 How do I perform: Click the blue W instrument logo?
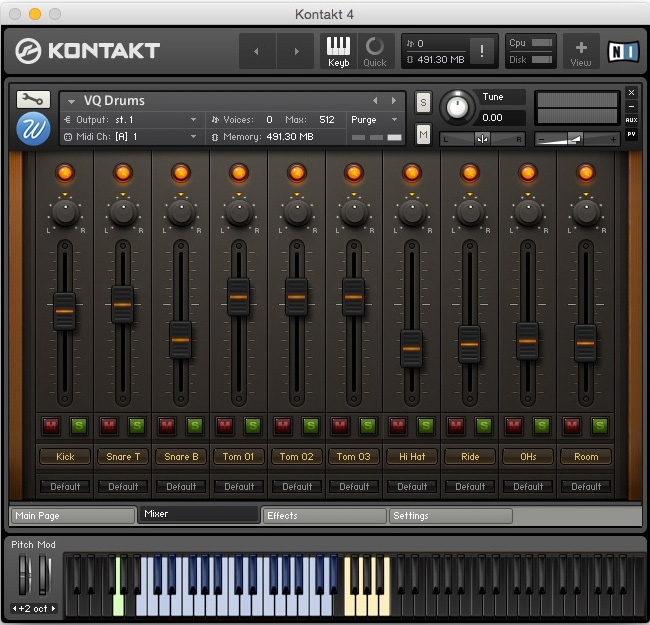tap(33, 129)
